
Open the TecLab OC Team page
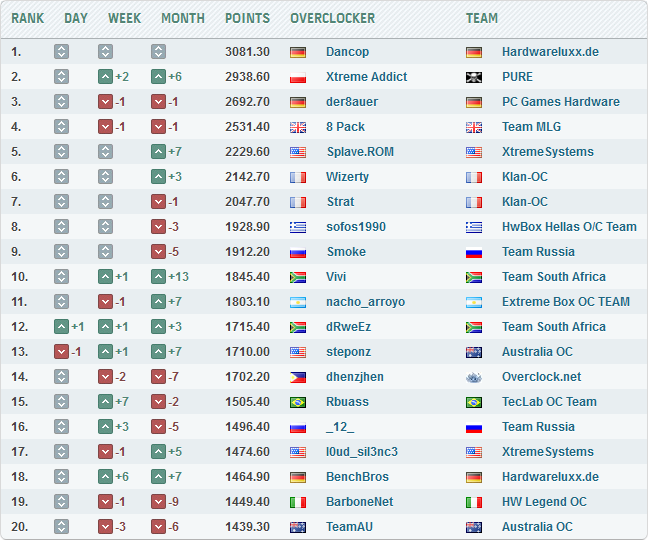(549, 402)
